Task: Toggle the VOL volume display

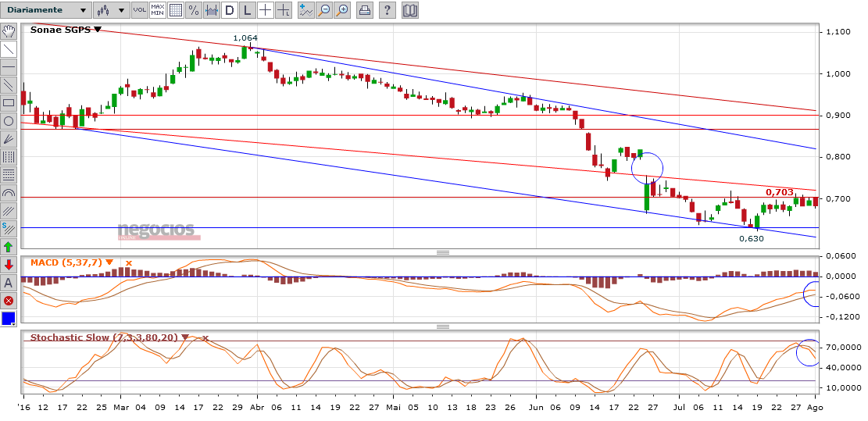Action: 140,10
